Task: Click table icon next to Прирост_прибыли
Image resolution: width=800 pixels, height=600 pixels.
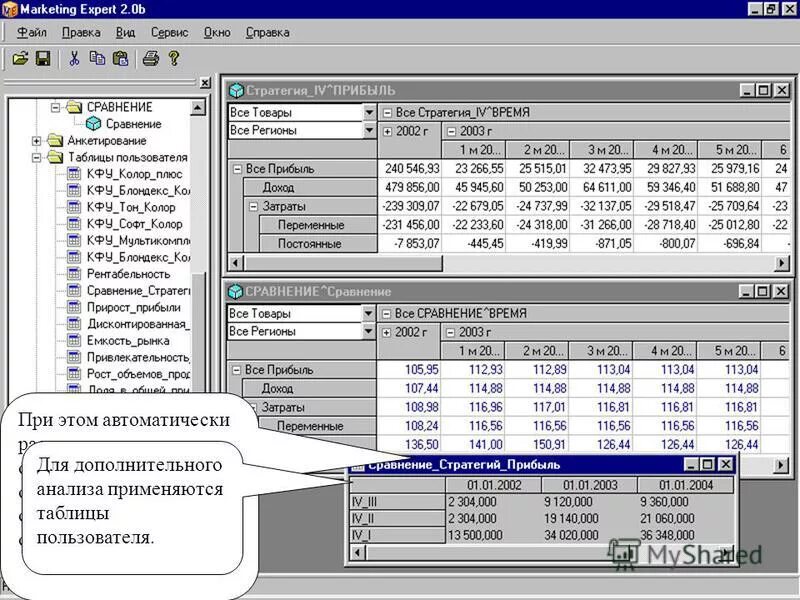Action: pyautogui.click(x=74, y=307)
